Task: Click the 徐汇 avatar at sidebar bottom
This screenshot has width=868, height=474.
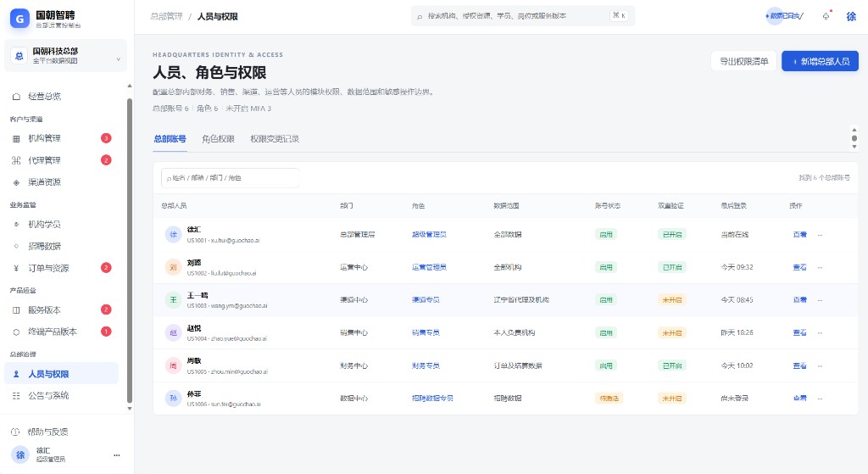Action: pos(20,454)
